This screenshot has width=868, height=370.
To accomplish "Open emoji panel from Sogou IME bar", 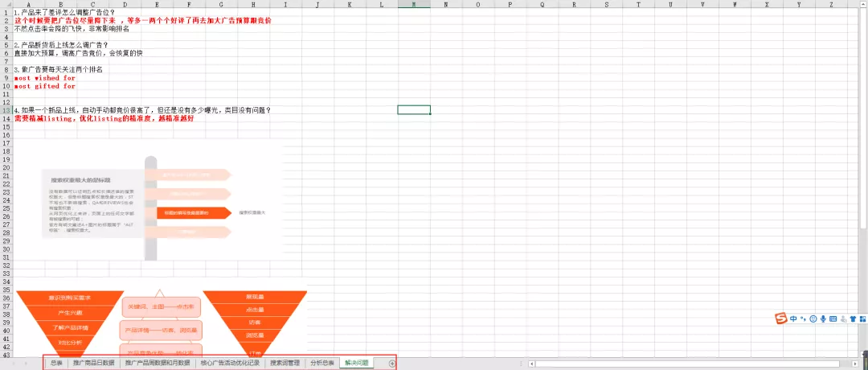I will tap(813, 319).
